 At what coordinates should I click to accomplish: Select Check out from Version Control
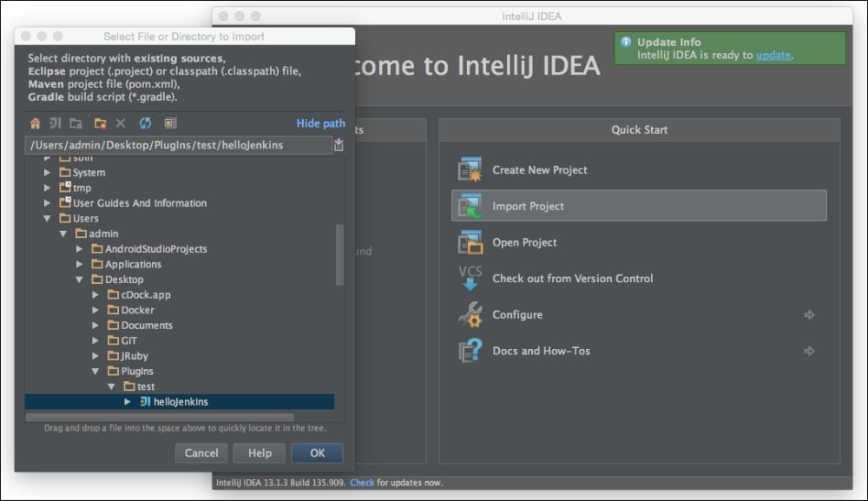click(640, 279)
